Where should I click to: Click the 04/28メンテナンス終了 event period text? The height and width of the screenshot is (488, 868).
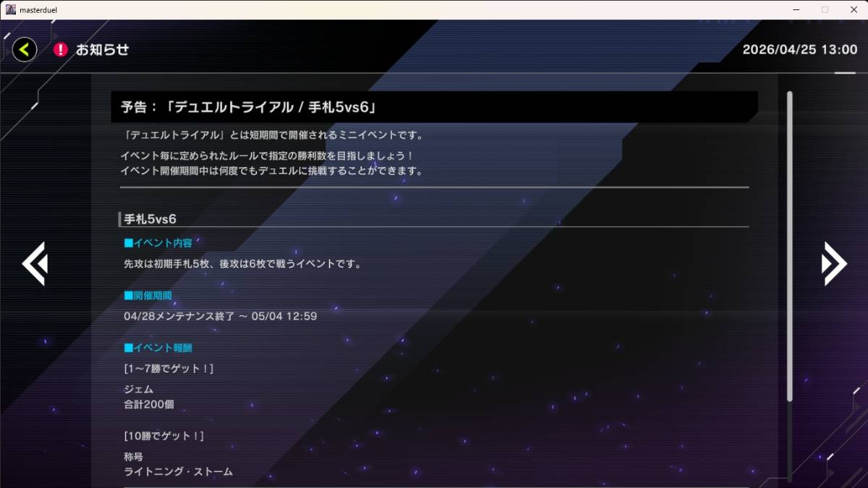click(x=221, y=317)
